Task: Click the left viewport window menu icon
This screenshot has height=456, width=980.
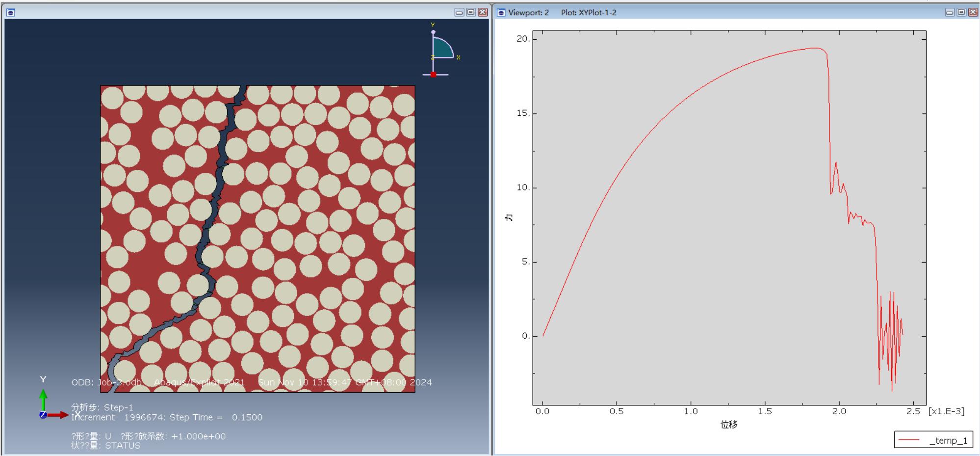Action: tap(11, 12)
